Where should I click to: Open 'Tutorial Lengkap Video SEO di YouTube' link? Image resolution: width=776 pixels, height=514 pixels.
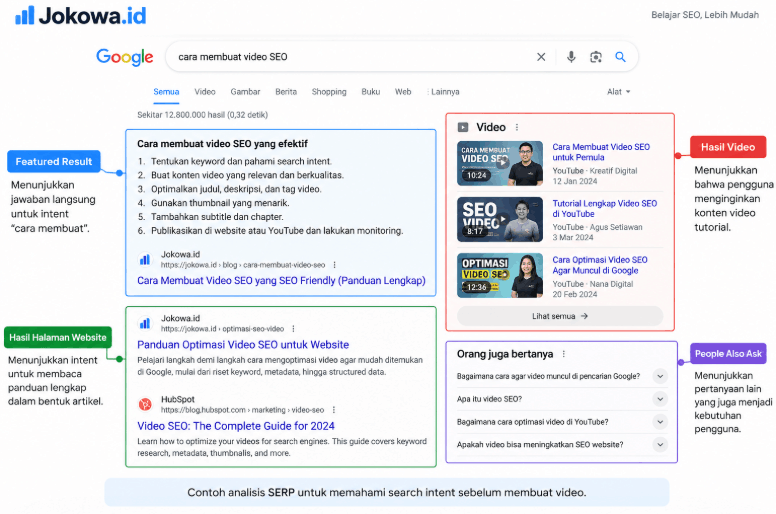[604, 208]
